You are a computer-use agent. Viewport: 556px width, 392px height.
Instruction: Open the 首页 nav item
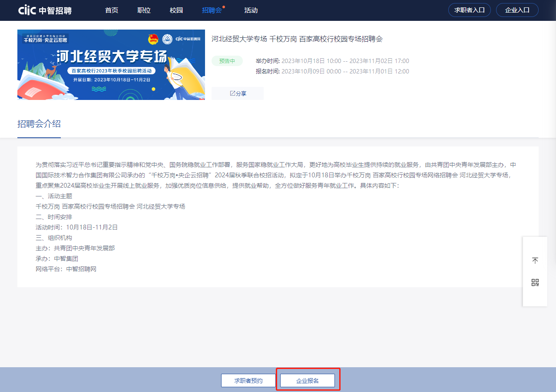point(112,10)
